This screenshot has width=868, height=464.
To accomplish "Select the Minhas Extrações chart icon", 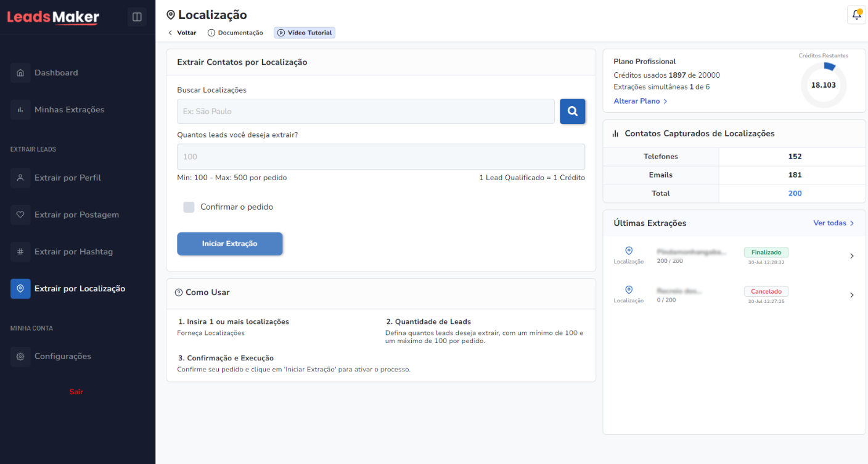I will coord(20,109).
